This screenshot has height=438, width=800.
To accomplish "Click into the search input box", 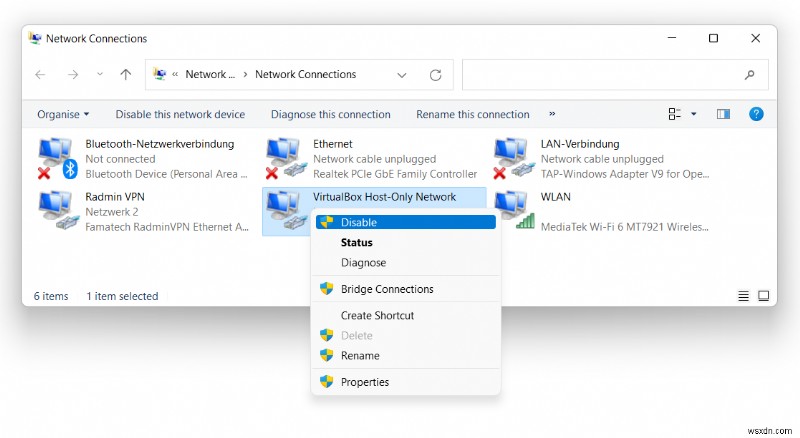I will [602, 75].
